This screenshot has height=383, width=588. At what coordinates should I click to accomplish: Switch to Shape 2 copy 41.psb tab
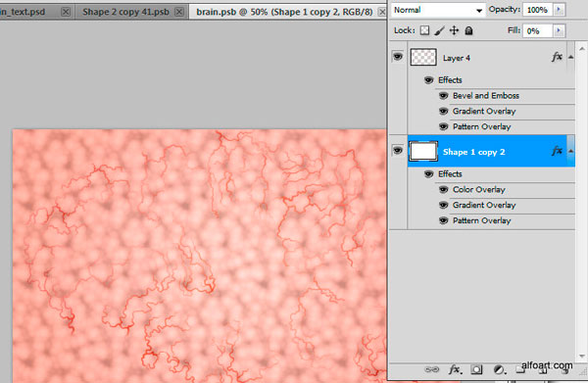[125, 12]
